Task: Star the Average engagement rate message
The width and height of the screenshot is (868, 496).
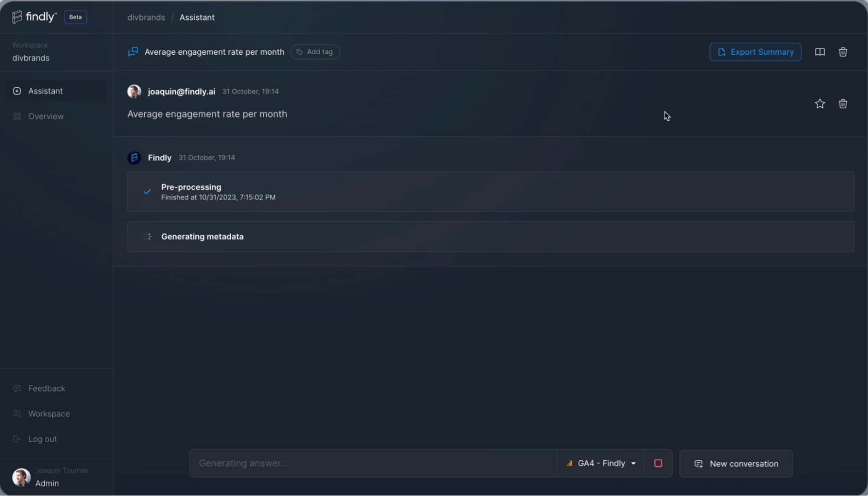Action: 820,104
